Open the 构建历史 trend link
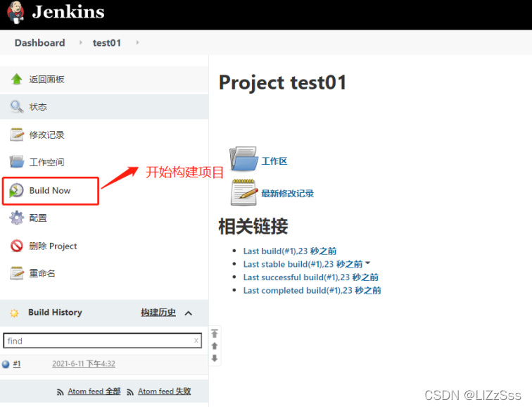This screenshot has width=532, height=407. coord(158,313)
